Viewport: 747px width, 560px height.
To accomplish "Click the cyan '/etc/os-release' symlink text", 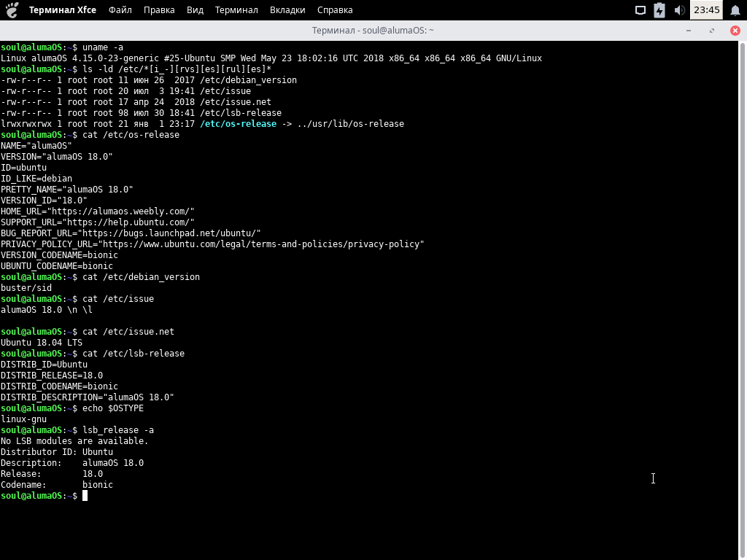I will [238, 124].
